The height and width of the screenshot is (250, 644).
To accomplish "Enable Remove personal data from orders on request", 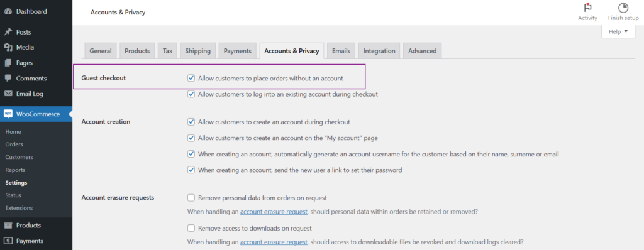I will pos(191,198).
